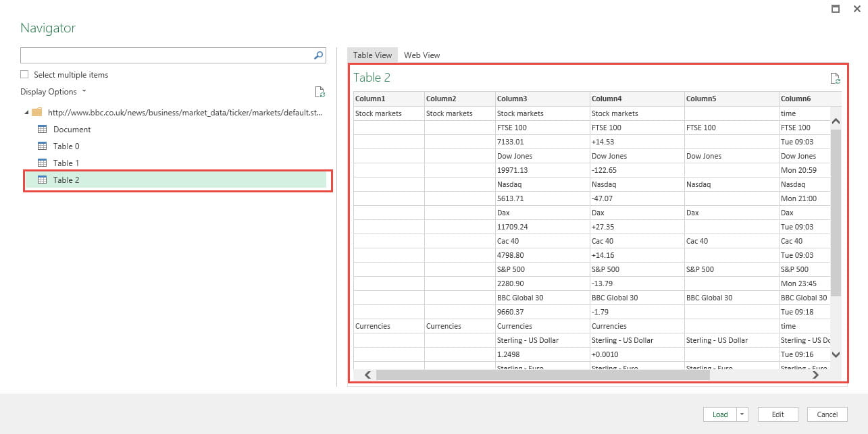
Task: Click the Cancel button
Action: pyautogui.click(x=827, y=414)
